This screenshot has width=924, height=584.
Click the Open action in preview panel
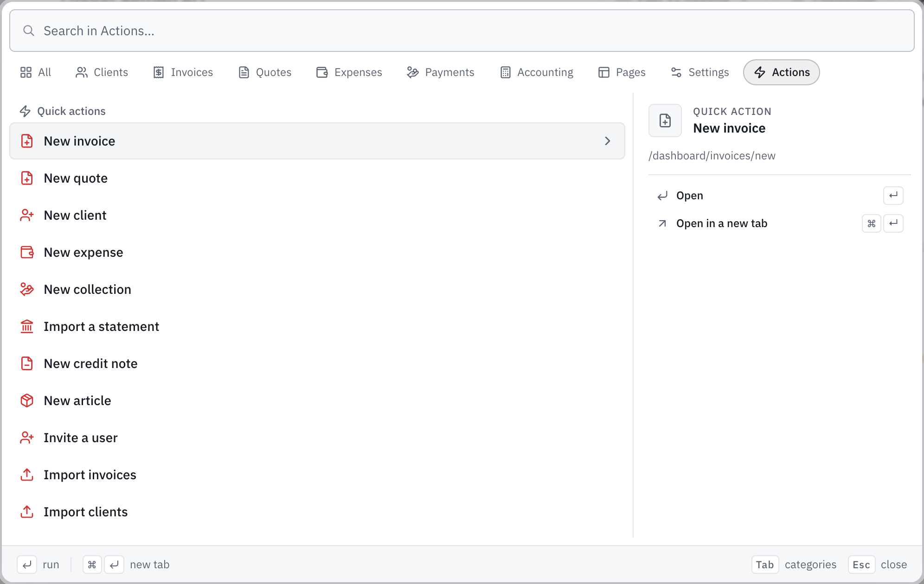pos(779,196)
